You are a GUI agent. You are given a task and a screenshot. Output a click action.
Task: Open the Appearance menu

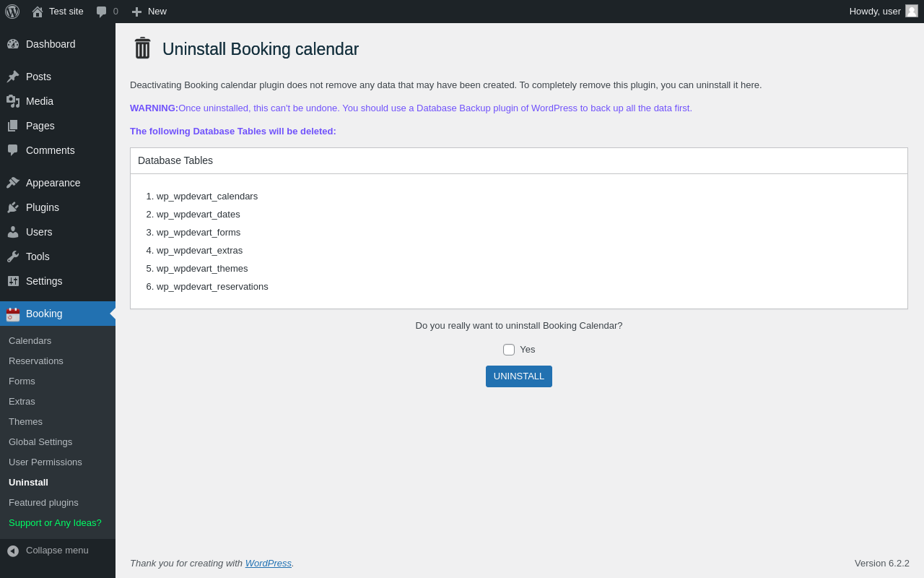click(x=53, y=183)
